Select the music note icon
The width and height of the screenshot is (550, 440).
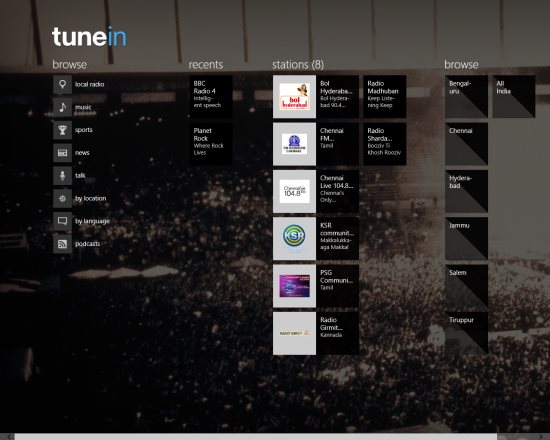point(62,107)
